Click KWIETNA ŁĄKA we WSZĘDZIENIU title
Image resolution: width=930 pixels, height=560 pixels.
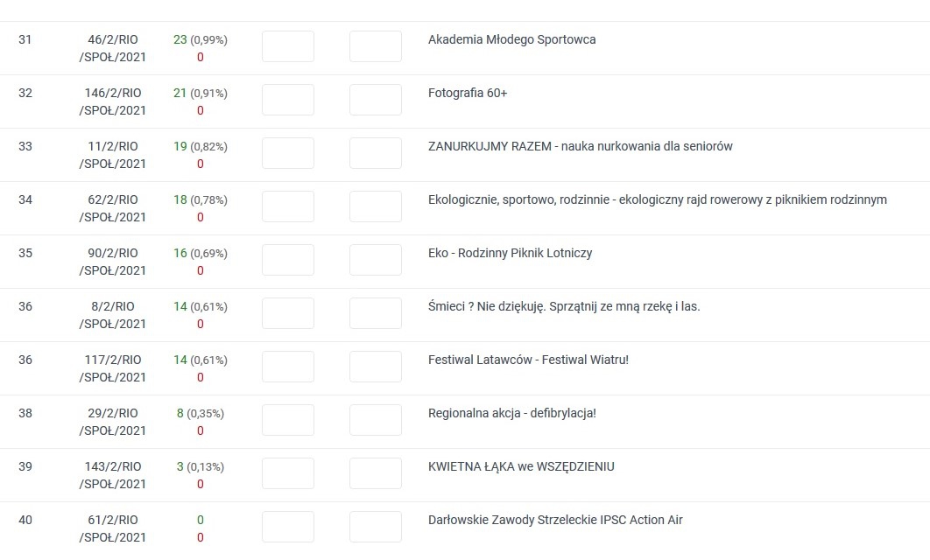click(x=521, y=466)
